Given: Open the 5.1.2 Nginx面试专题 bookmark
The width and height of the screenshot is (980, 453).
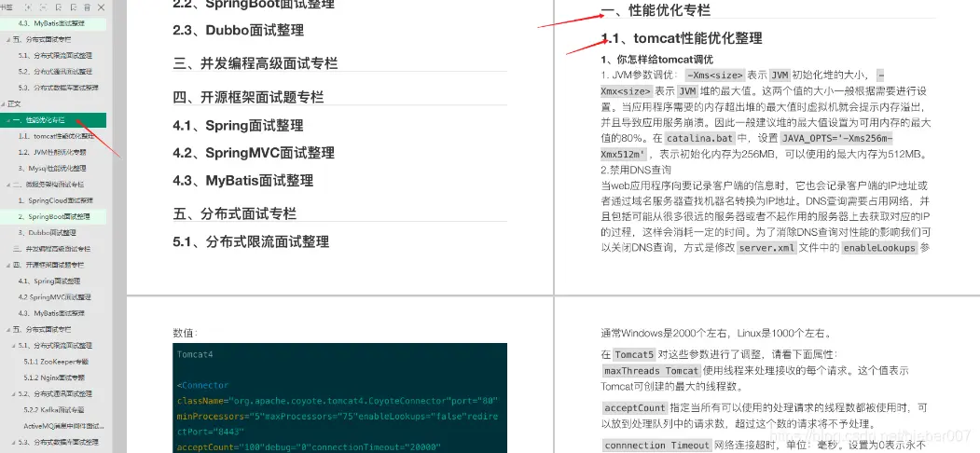Looking at the screenshot, I should point(55,378).
